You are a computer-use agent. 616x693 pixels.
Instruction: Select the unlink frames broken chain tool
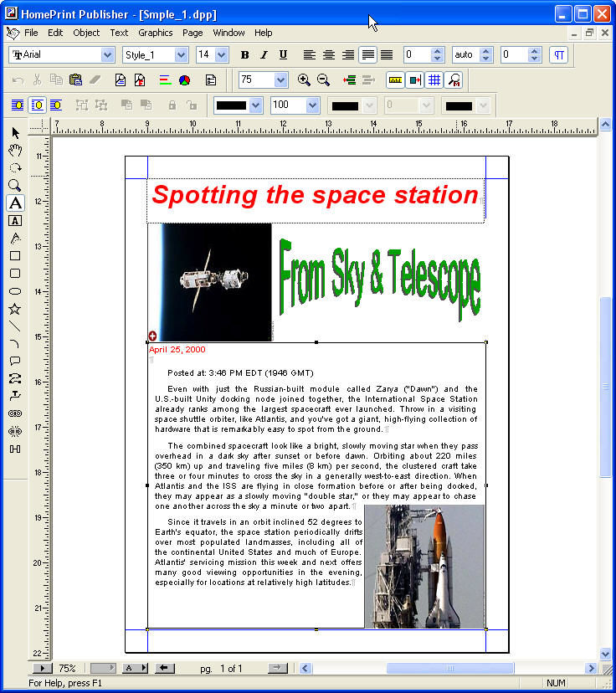15,431
